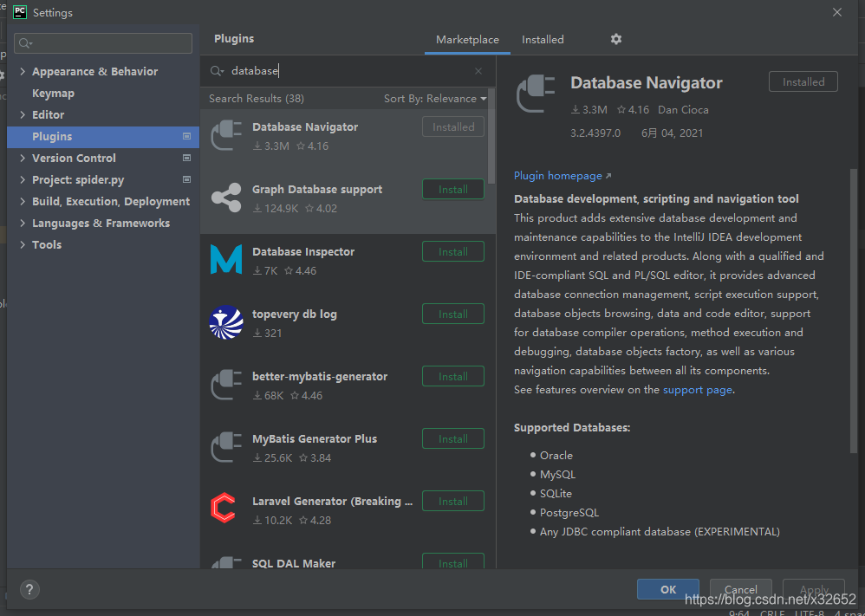
Task: Expand the Editor settings node
Action: (23, 114)
